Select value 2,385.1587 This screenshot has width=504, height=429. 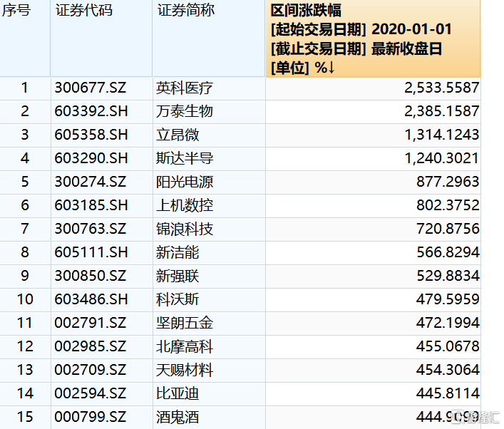(x=442, y=111)
